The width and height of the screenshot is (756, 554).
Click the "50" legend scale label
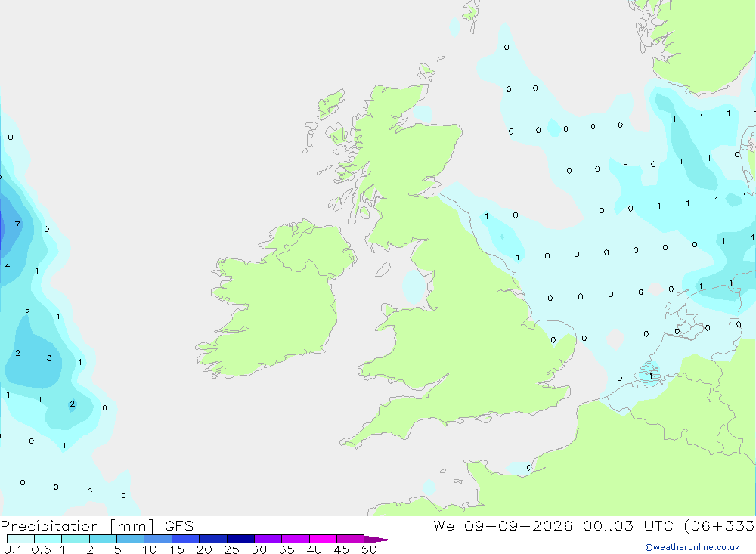(x=369, y=549)
